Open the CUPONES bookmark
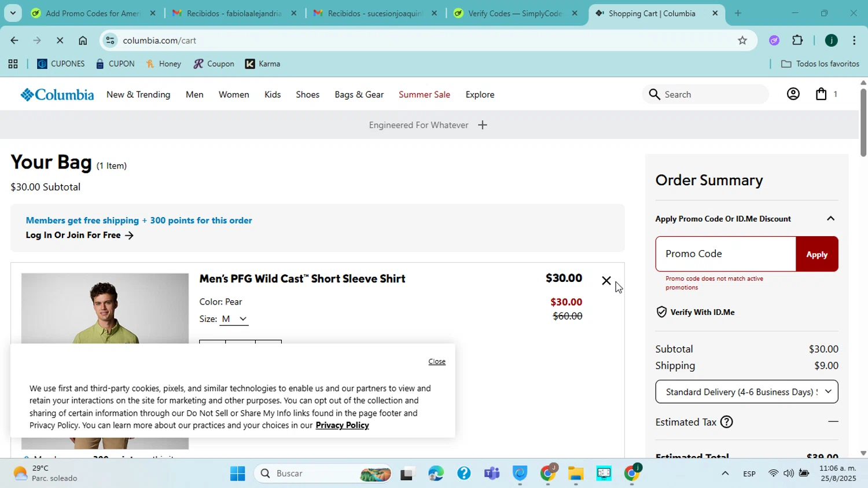The width and height of the screenshot is (868, 488). coord(61,64)
